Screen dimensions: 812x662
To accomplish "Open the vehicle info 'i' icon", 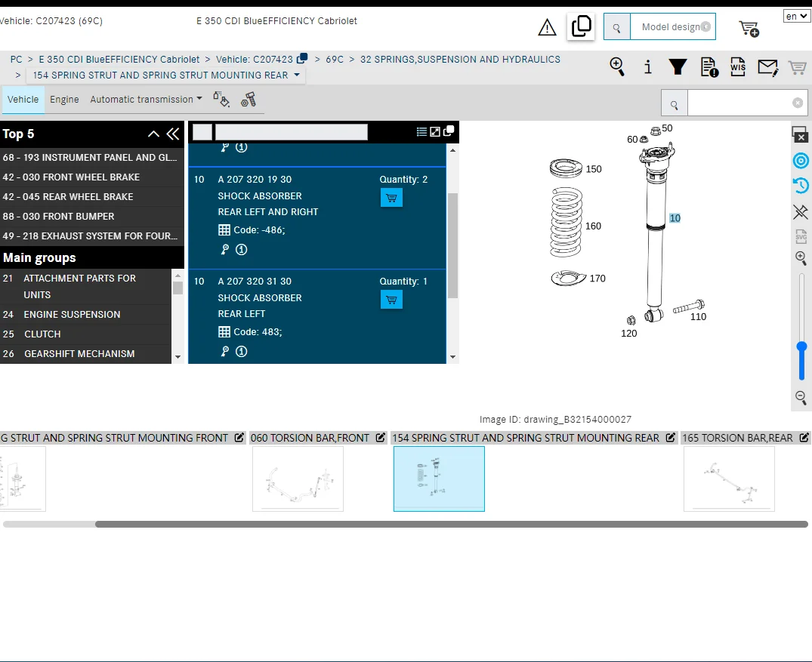I will [x=647, y=66].
